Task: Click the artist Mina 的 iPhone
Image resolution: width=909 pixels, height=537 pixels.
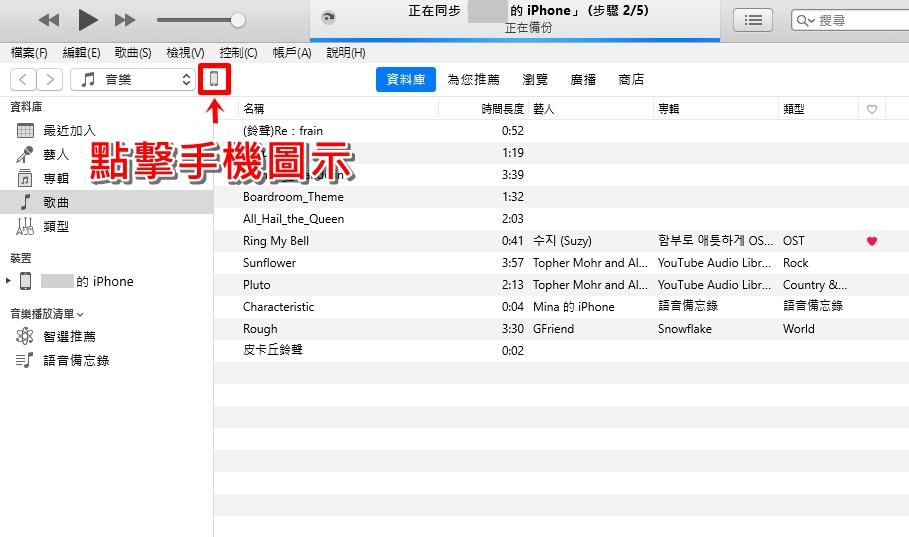Action: pos(573,307)
